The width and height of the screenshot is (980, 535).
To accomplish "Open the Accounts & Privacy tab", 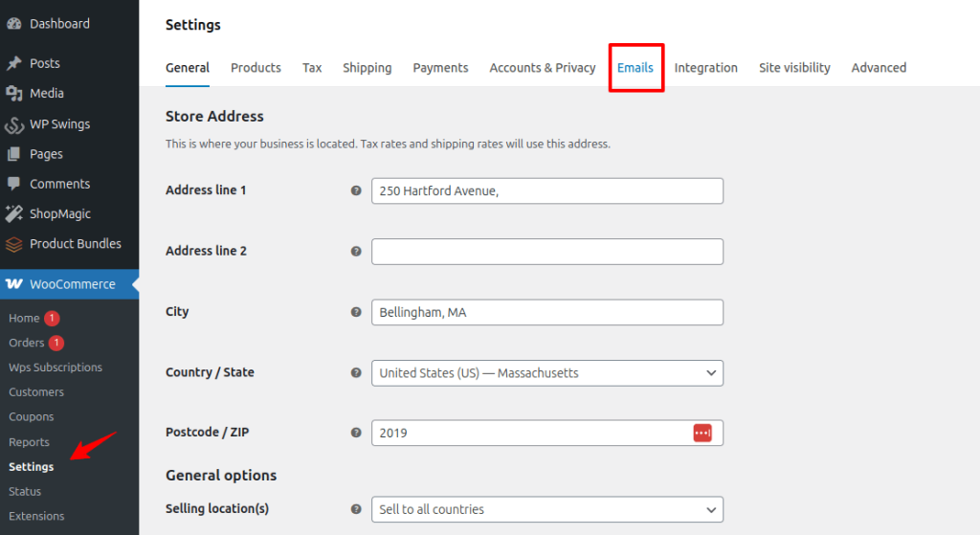I will pos(543,68).
